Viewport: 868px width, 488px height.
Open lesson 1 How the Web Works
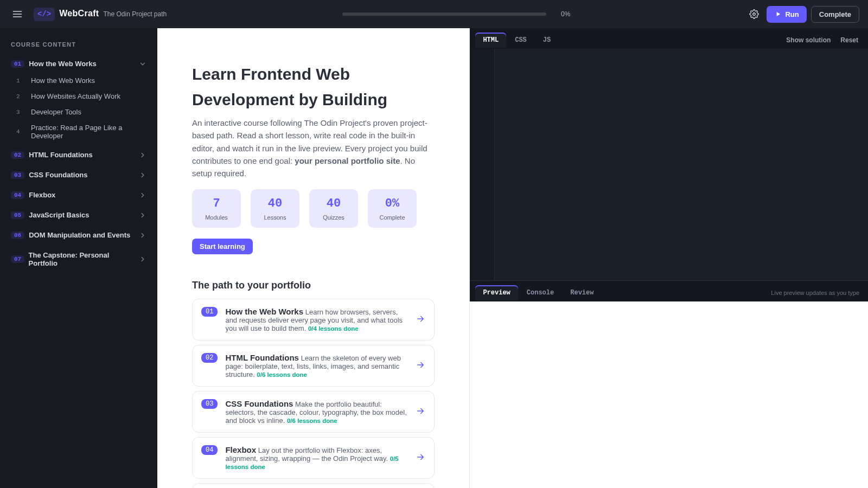(x=79, y=81)
